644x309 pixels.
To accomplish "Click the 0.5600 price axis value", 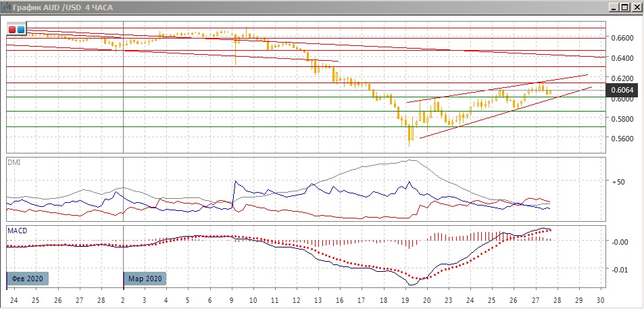I will [622, 139].
